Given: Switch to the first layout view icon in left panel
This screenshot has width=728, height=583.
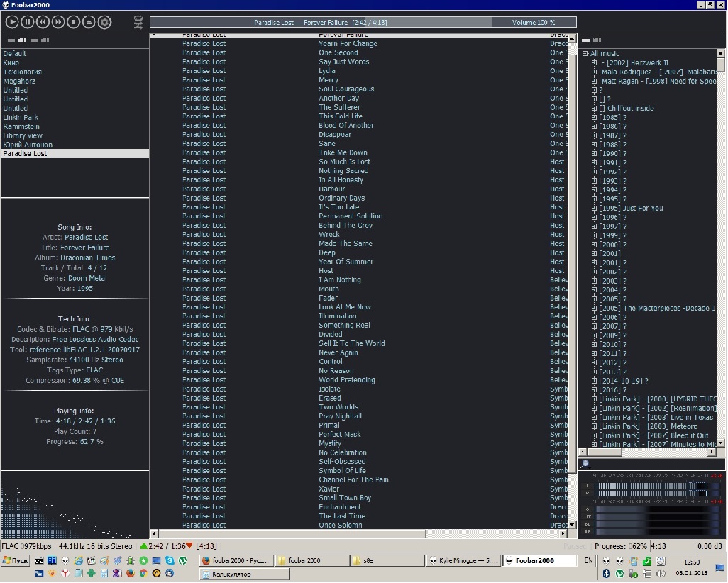Looking at the screenshot, I should [x=11, y=42].
